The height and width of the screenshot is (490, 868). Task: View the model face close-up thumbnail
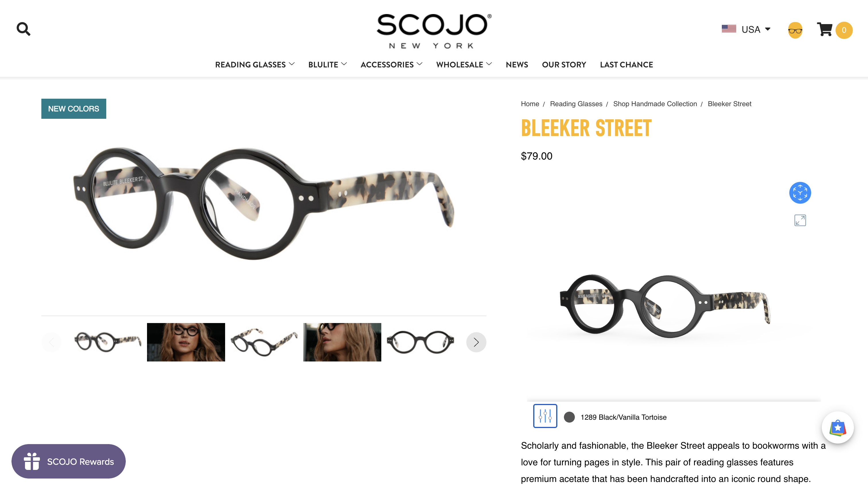(186, 342)
